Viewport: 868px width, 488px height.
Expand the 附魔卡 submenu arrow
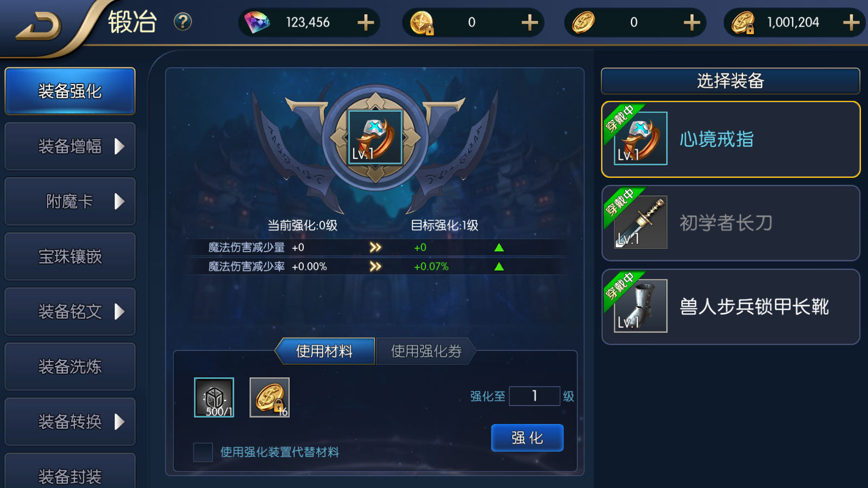coord(120,202)
